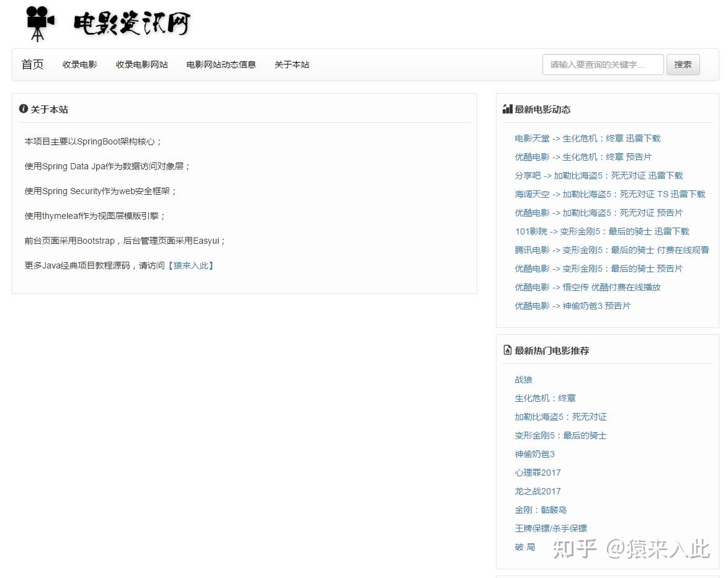Click the movie camera logo icon
The height and width of the screenshot is (578, 728).
40,24
